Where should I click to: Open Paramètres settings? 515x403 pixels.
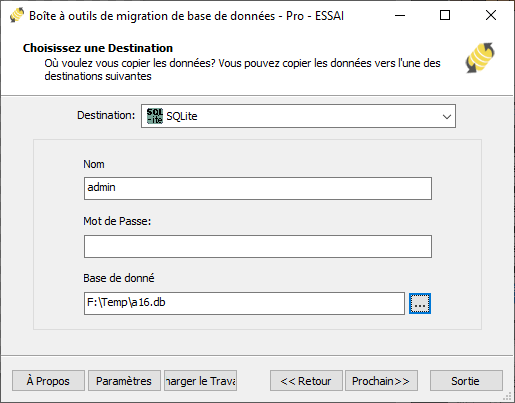[x=124, y=380]
